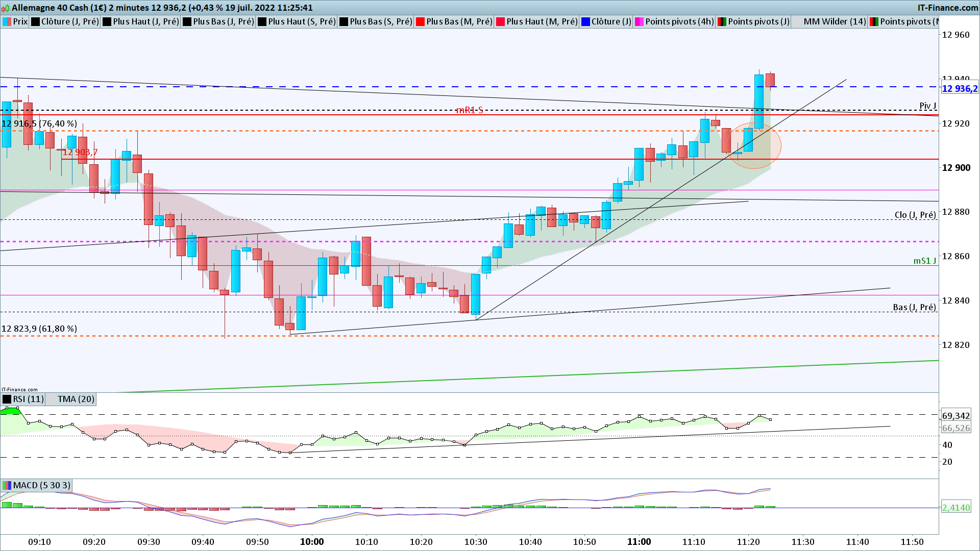Open the Plus Bas (J, Pré) settings label
Screen dimensions: 980x551
[x=223, y=21]
